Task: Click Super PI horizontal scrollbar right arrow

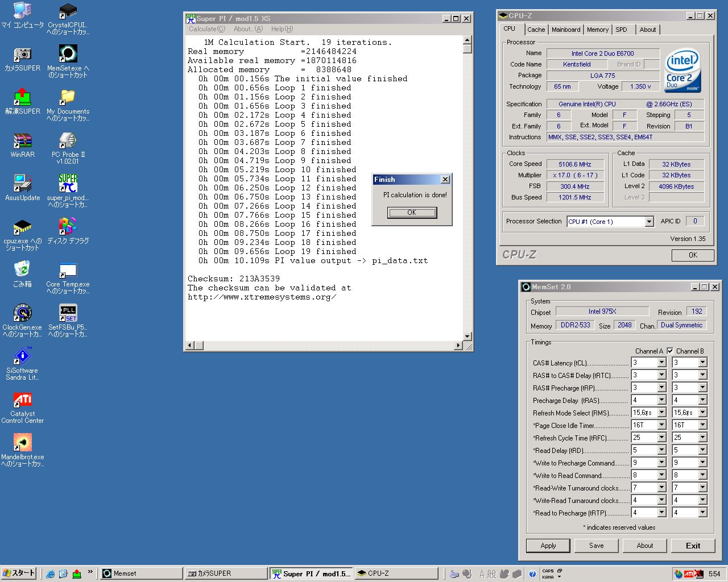Action: click(x=458, y=345)
